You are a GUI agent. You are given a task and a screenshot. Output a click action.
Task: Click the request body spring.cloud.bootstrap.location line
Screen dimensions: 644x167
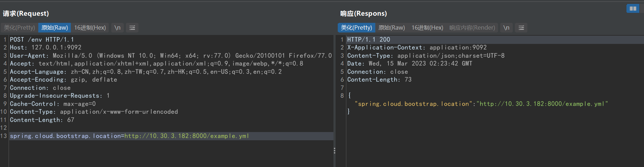pyautogui.click(x=130, y=136)
